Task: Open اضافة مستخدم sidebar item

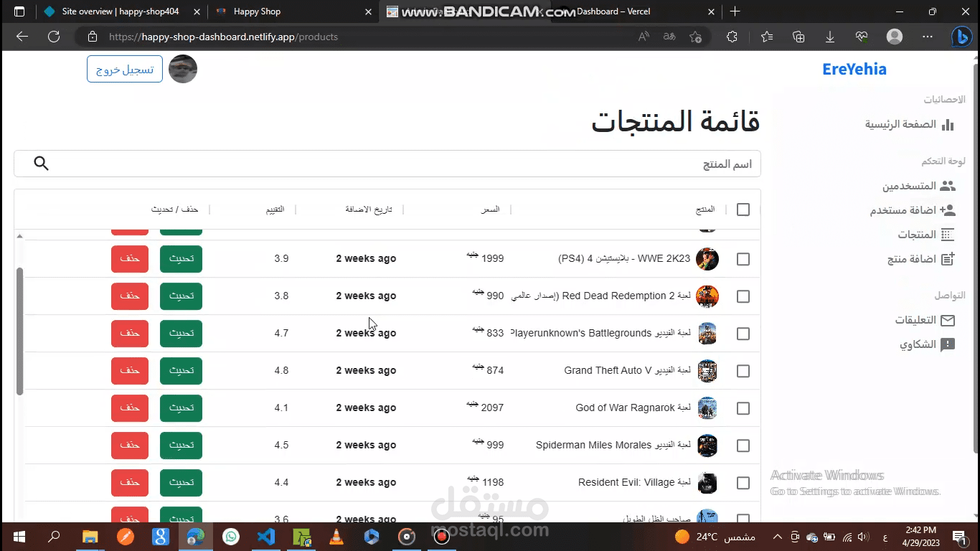Action: click(913, 210)
